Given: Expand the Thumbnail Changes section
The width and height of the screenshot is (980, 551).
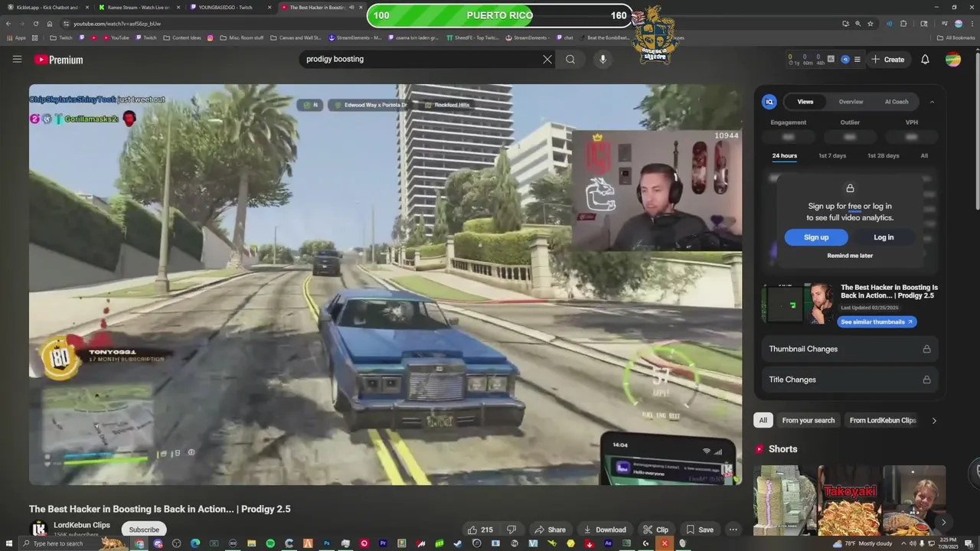Looking at the screenshot, I should coord(850,349).
